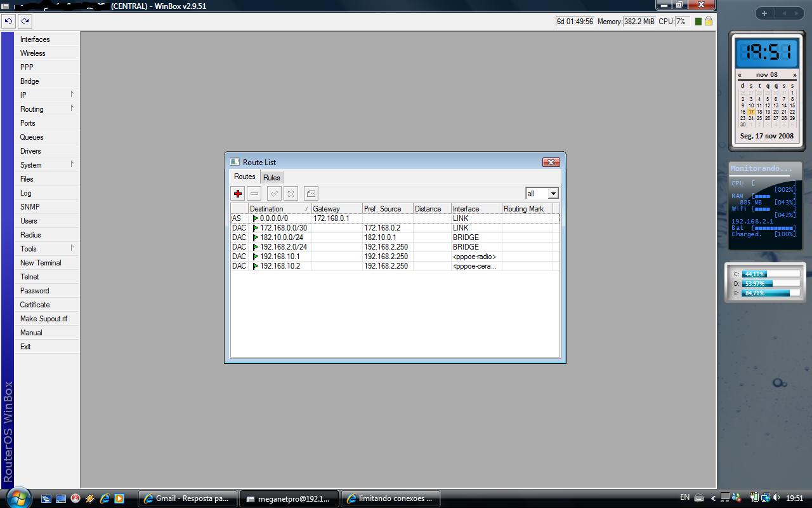The width and height of the screenshot is (812, 508).
Task: Open the PPP menu
Action: pos(47,67)
